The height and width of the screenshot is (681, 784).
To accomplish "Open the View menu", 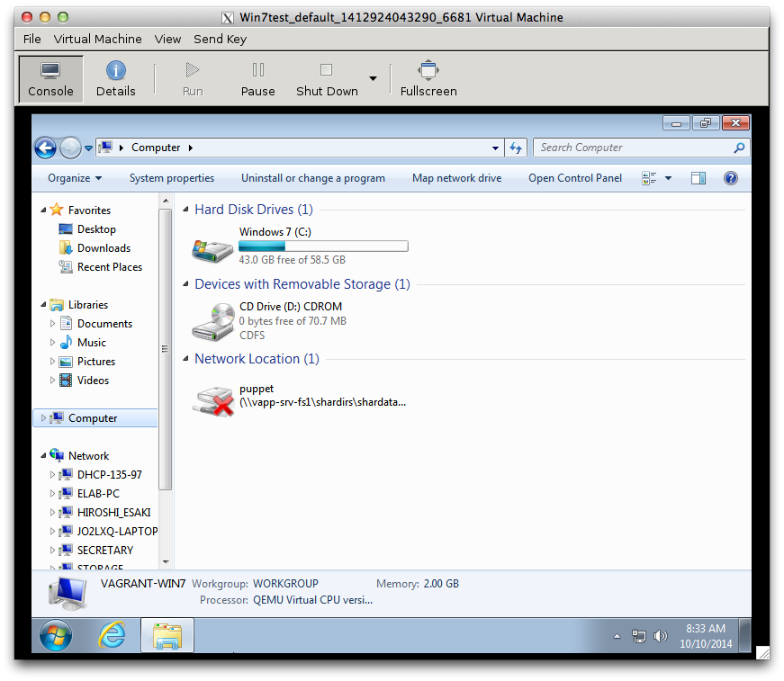I will coord(167,39).
